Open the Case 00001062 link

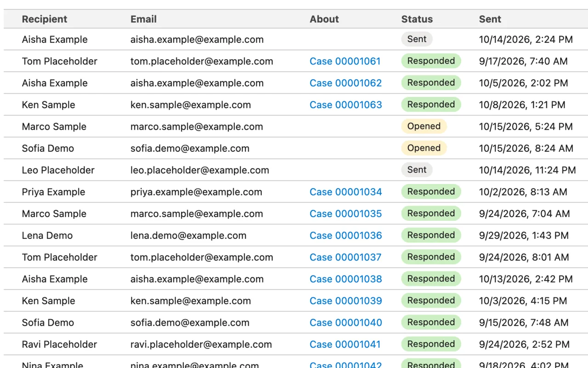[x=345, y=83]
